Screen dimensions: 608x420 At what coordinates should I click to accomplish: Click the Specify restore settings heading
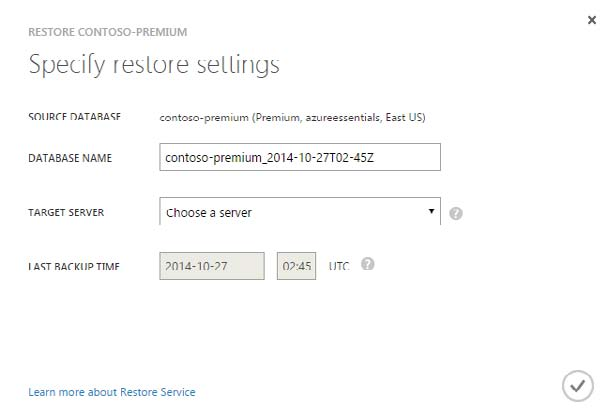(x=154, y=66)
